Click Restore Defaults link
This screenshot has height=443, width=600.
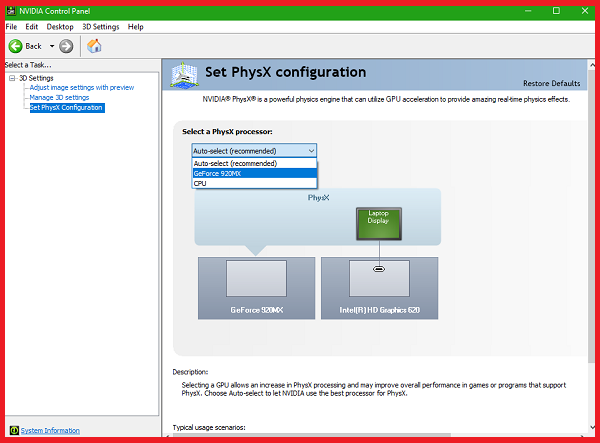pos(551,83)
